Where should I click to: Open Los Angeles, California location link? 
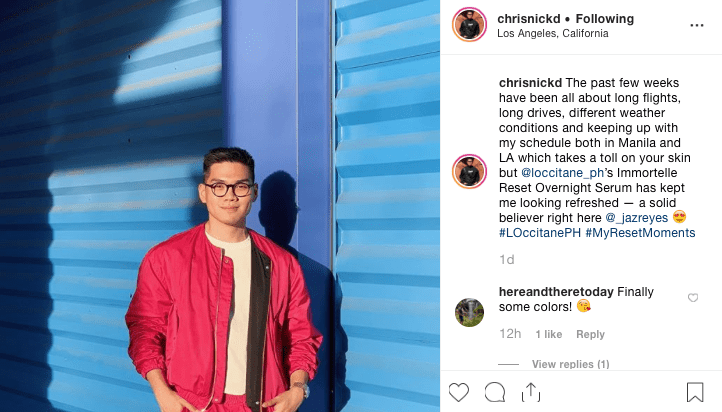[x=553, y=34]
